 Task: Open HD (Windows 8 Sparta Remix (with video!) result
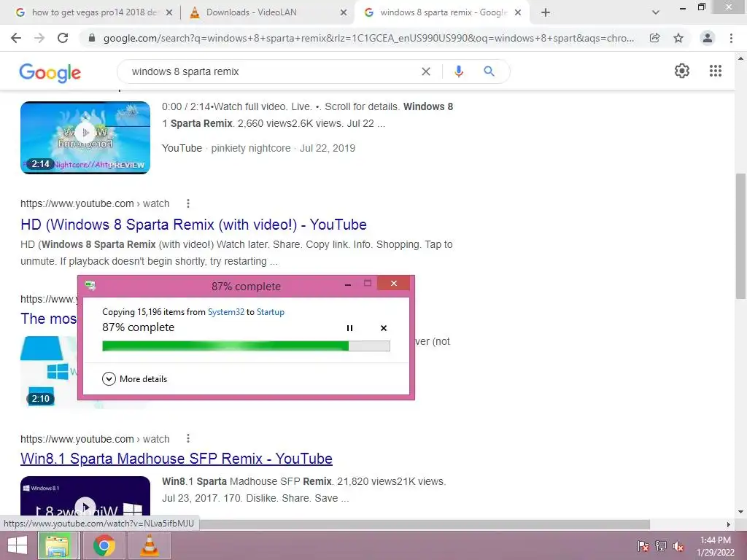coord(193,225)
